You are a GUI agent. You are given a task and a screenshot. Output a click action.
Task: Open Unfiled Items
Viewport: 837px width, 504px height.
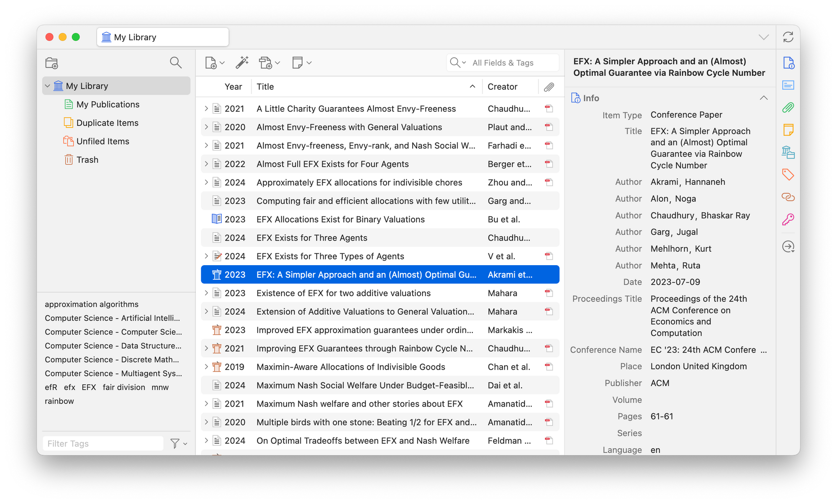click(103, 141)
